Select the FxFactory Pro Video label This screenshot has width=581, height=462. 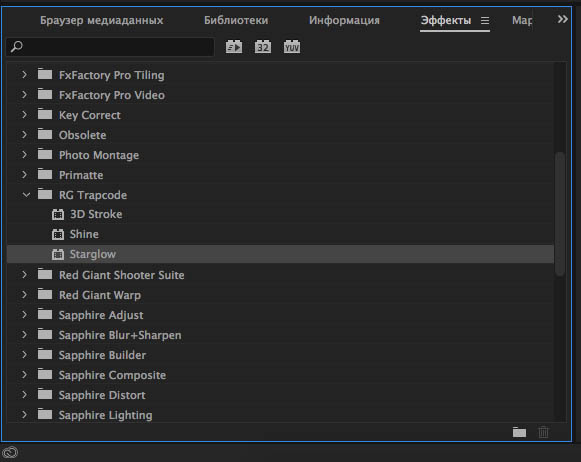pos(112,95)
